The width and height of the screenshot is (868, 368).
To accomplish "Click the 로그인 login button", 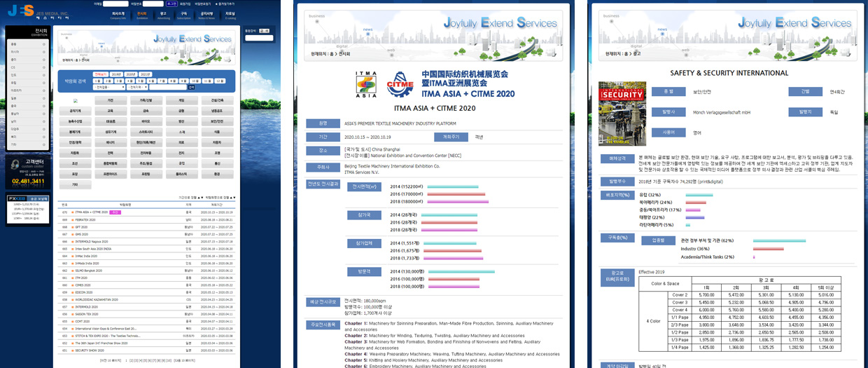I will [171, 4].
